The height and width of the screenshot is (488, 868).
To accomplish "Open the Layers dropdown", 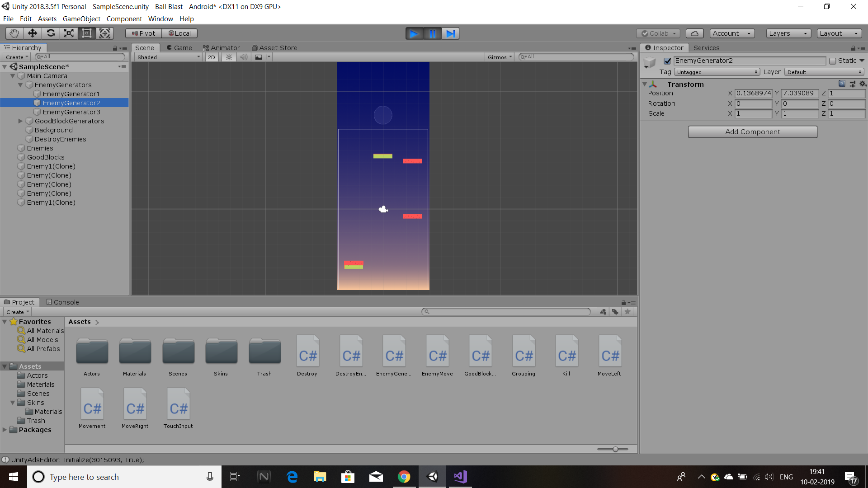I will pyautogui.click(x=788, y=33).
